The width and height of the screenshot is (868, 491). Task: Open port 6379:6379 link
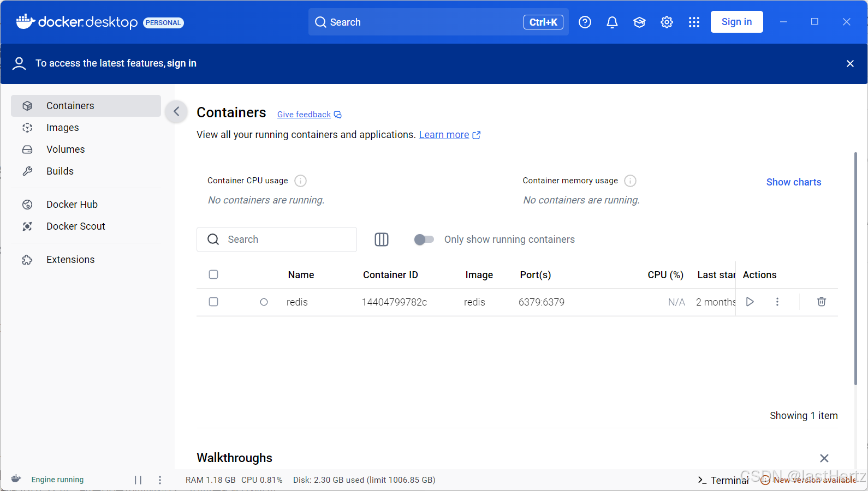point(542,302)
